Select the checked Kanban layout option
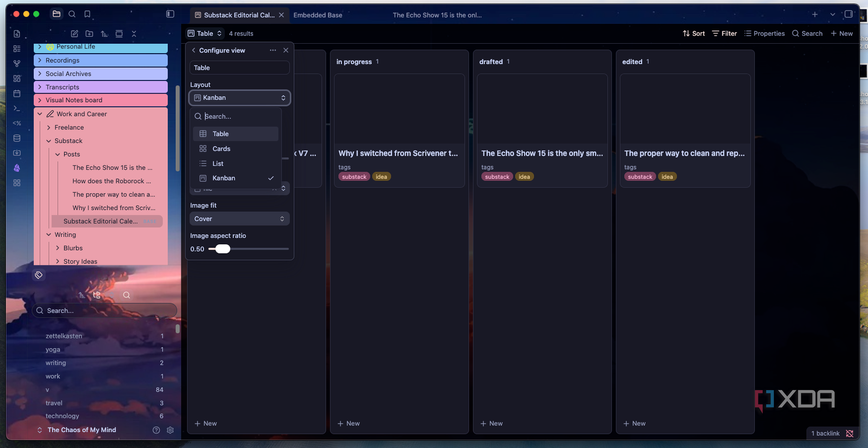The width and height of the screenshot is (868, 448). click(x=236, y=178)
